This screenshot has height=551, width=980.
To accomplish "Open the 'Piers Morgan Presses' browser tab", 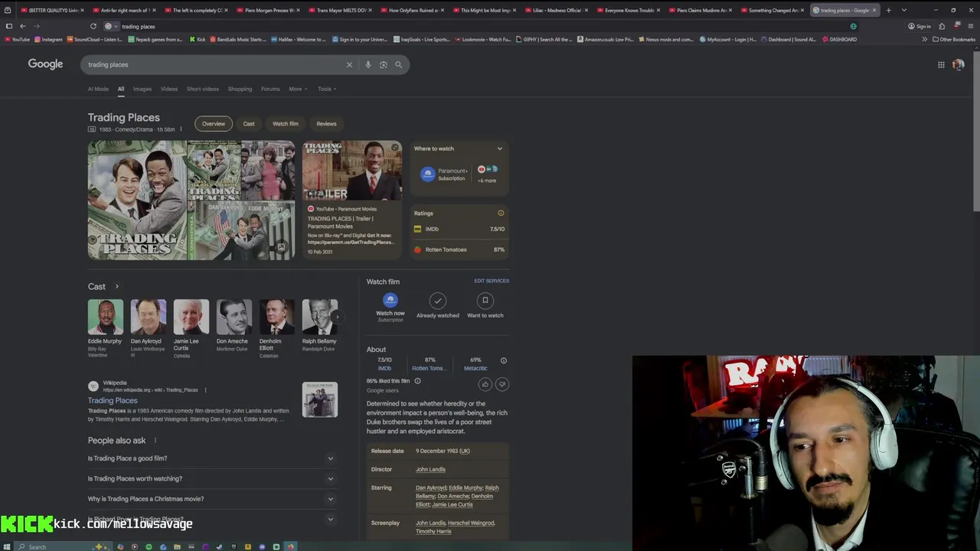I will coord(268,10).
